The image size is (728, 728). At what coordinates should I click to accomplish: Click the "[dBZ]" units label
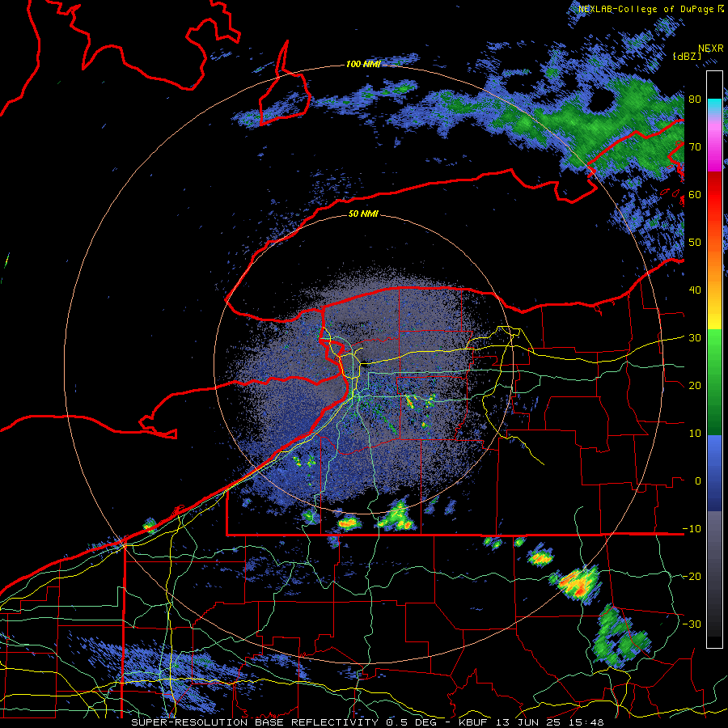[x=687, y=56]
